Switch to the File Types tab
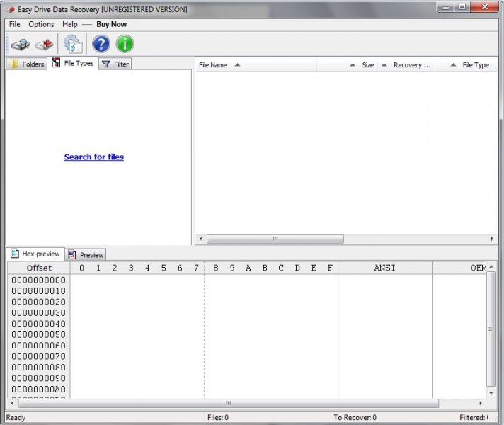 pos(73,63)
